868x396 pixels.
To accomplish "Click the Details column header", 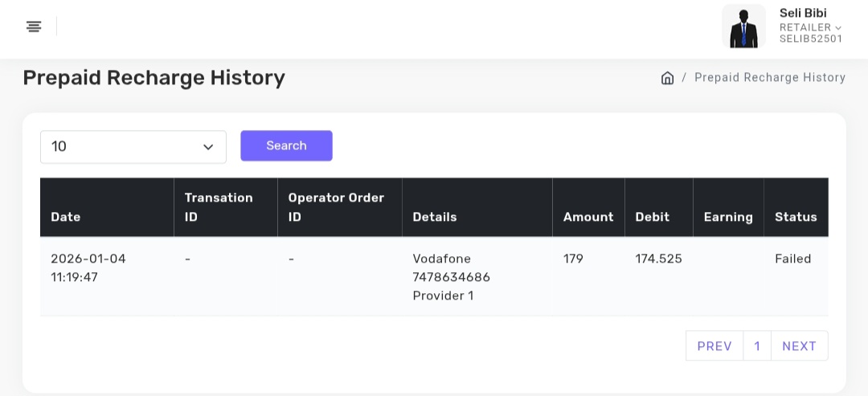I will pos(435,217).
